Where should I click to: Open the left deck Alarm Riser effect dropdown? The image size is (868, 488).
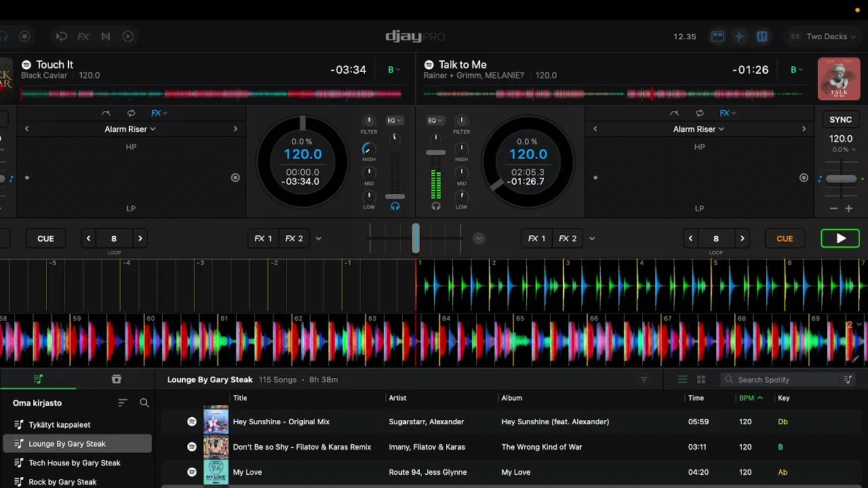130,129
